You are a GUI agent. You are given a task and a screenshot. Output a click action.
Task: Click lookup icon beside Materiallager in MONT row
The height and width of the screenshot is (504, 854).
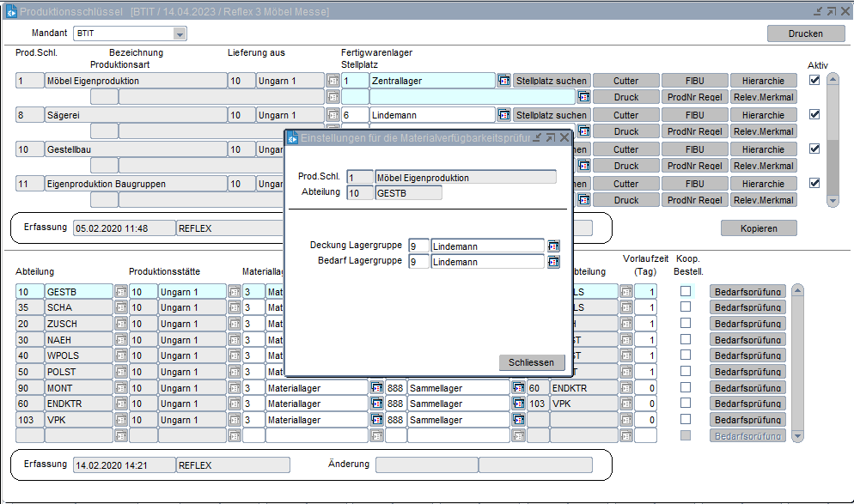tap(376, 388)
